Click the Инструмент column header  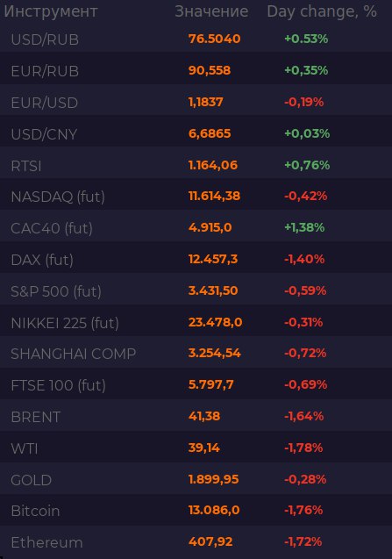coord(51,11)
